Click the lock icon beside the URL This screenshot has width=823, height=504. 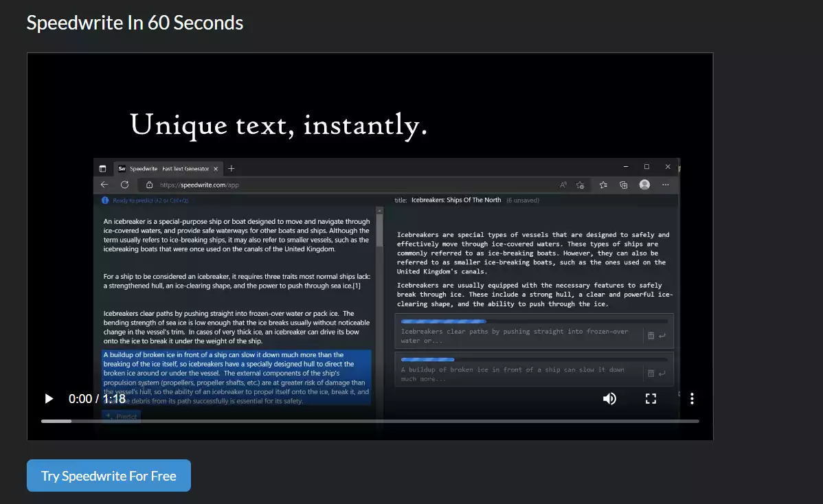[x=150, y=185]
